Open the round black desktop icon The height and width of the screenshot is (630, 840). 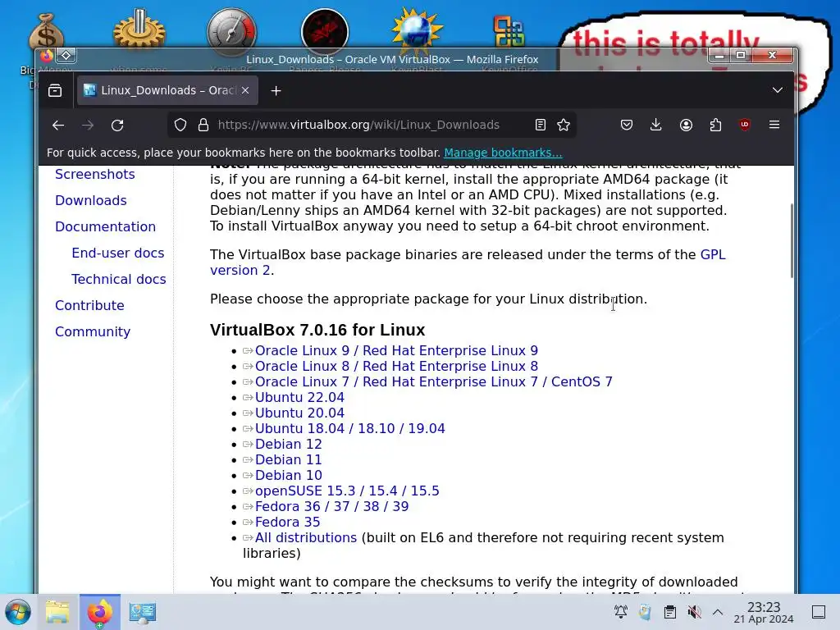pyautogui.click(x=325, y=32)
